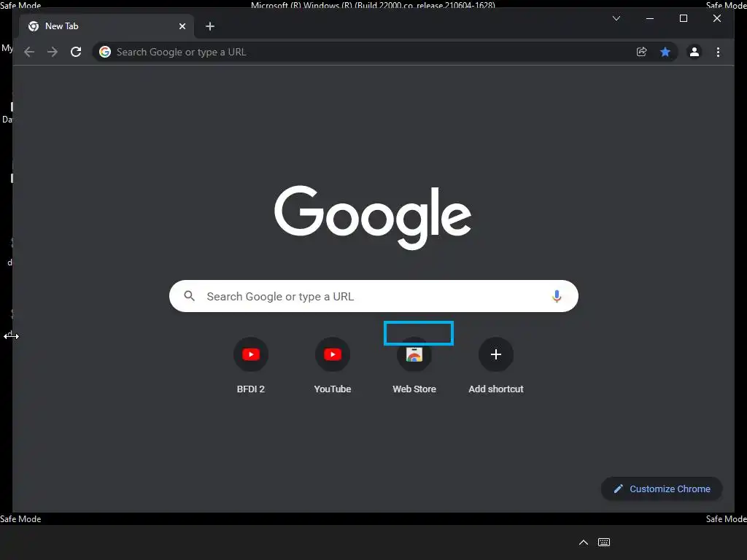
Task: Toggle the blue bookmark star
Action: click(665, 52)
